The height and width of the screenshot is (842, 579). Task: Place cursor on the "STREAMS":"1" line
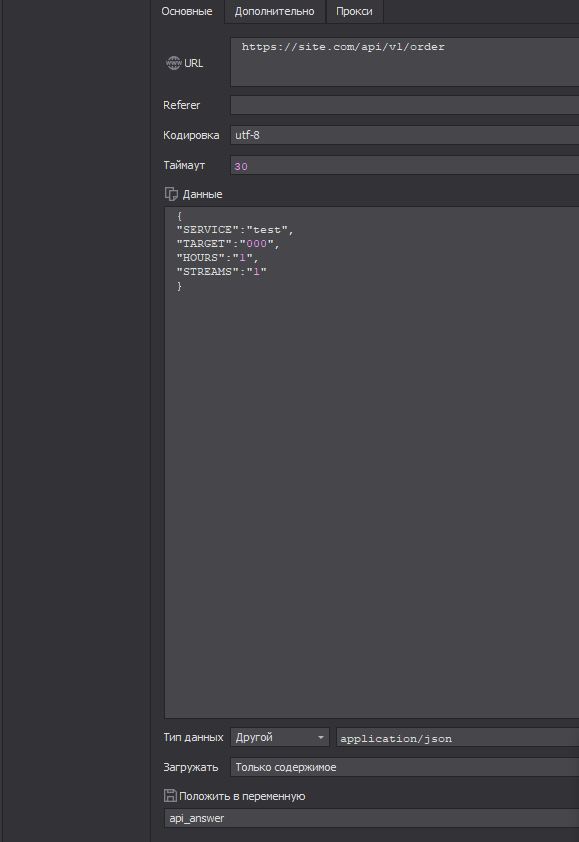point(221,272)
